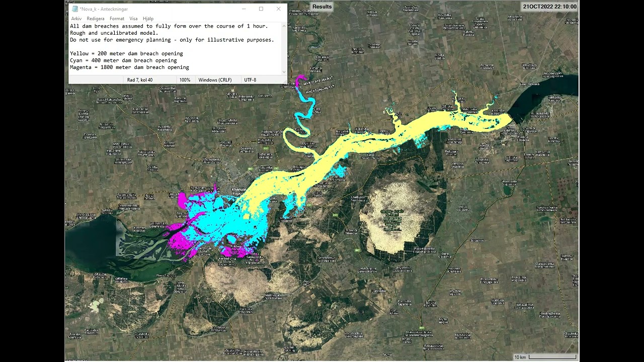The width and height of the screenshot is (644, 362).
Task: Click the Notepad app icon in title bar
Action: pyautogui.click(x=75, y=9)
